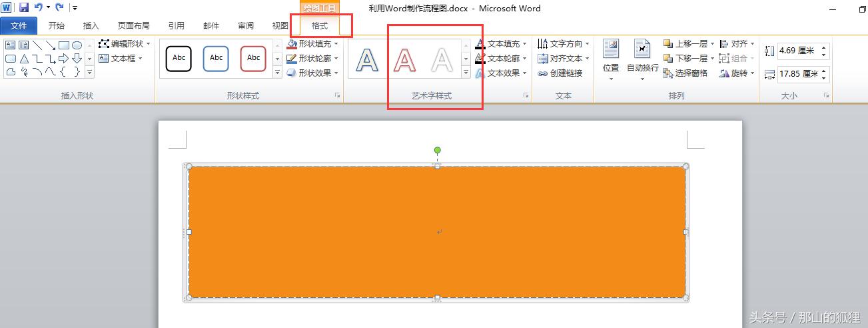Switch to the 引用 References tab
The height and width of the screenshot is (328, 868).
[177, 26]
